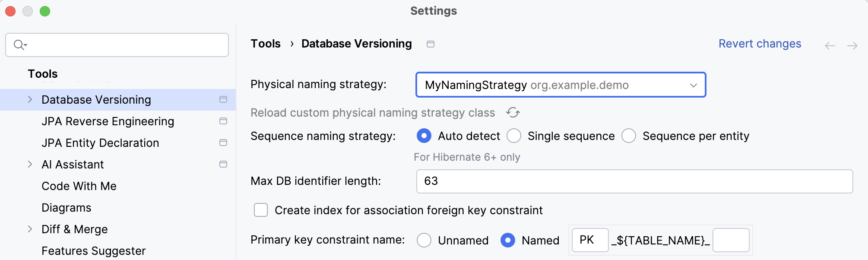This screenshot has height=260, width=868.
Task: Click the modified-settings icon beside Database Versioning sidebar entry
Action: tap(223, 99)
